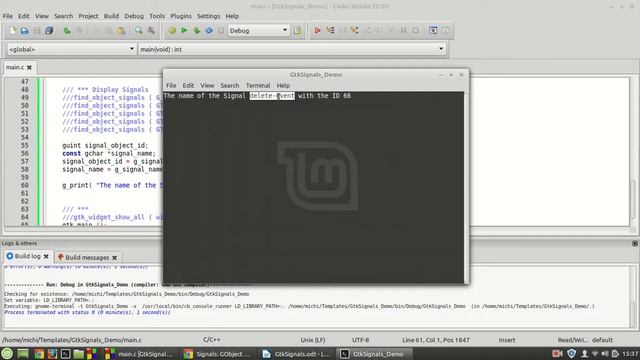Open the Project menu in Code::Blocks

click(x=88, y=16)
